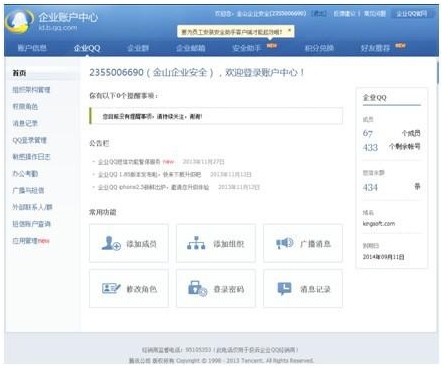443x368 pixels.
Task: Open 短信账户查询 in the sidebar
Action: click(x=31, y=224)
